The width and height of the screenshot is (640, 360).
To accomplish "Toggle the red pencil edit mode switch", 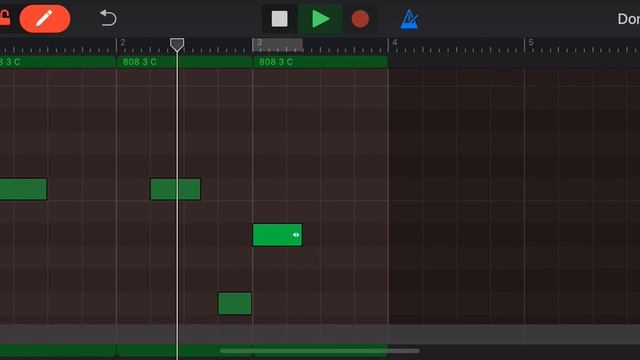I will coord(45,19).
